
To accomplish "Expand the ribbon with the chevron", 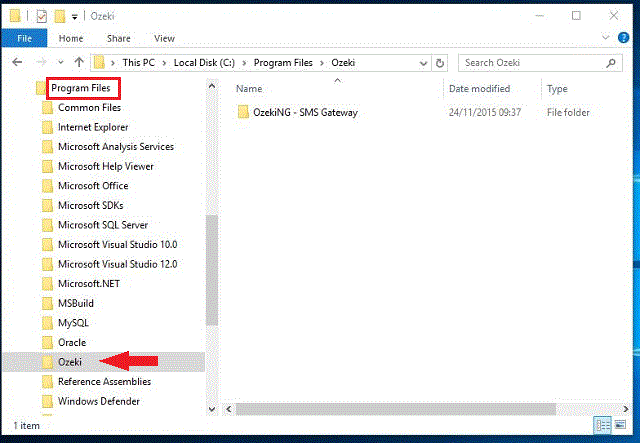I will click(x=605, y=37).
